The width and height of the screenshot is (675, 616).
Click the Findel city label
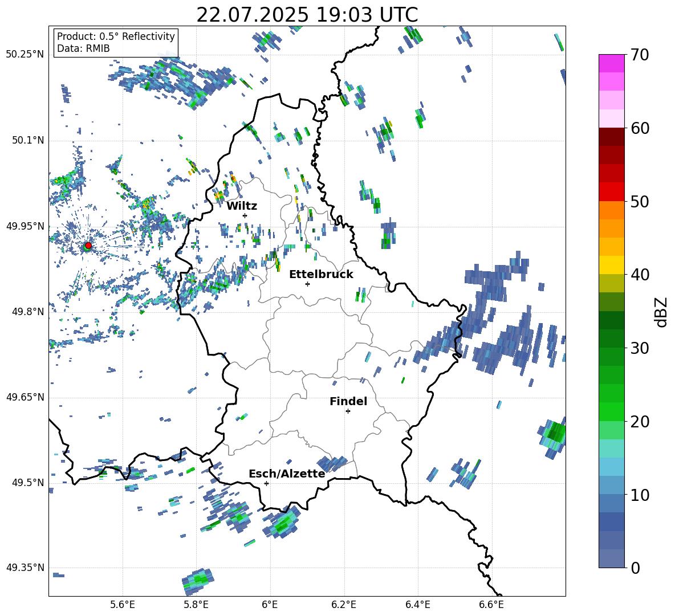[x=348, y=401]
